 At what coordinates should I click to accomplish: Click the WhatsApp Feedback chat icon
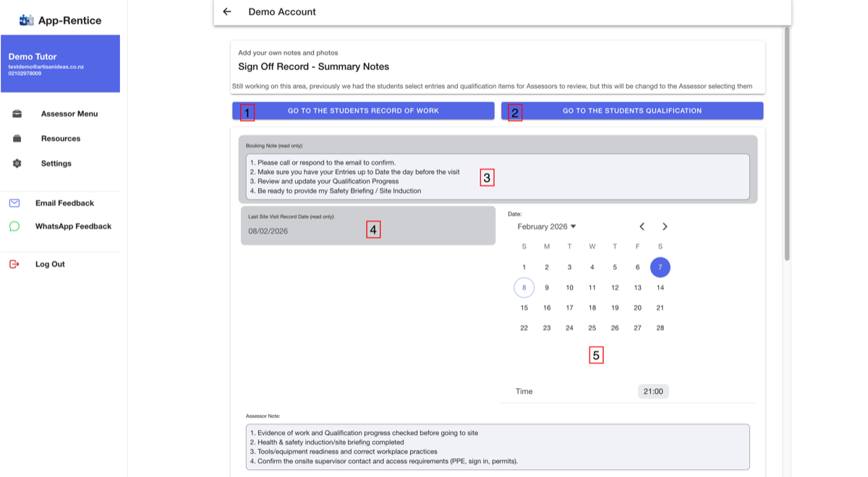point(14,226)
